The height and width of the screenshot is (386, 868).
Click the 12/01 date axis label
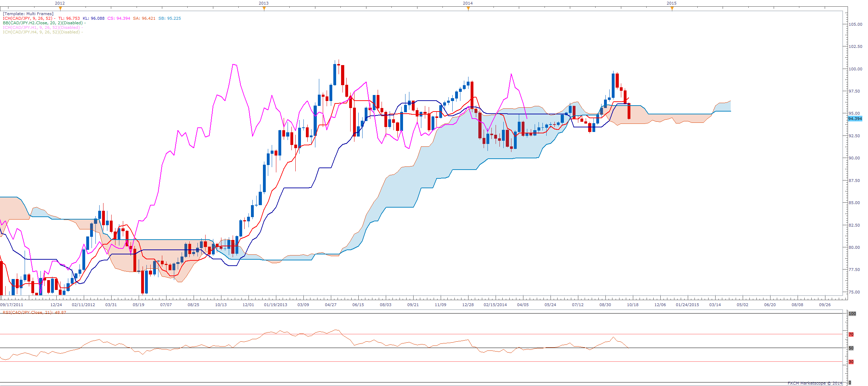(248, 305)
